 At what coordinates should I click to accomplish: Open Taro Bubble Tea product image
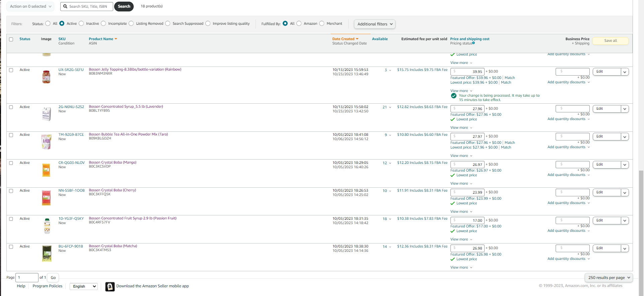tap(46, 142)
